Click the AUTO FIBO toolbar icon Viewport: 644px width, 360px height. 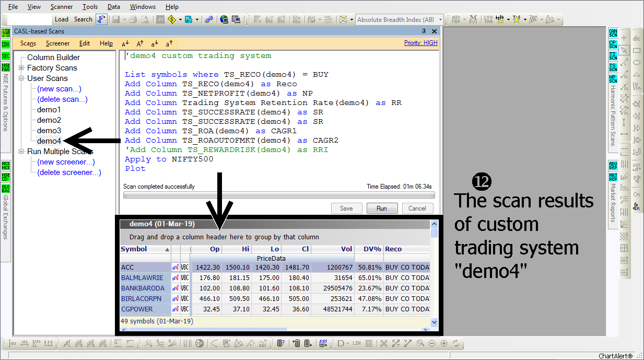456,19
